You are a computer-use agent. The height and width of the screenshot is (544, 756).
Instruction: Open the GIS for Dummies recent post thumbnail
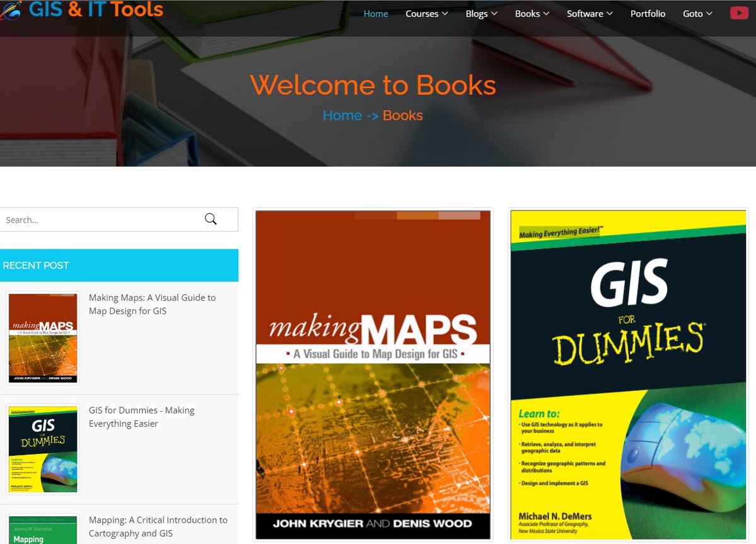(43, 449)
